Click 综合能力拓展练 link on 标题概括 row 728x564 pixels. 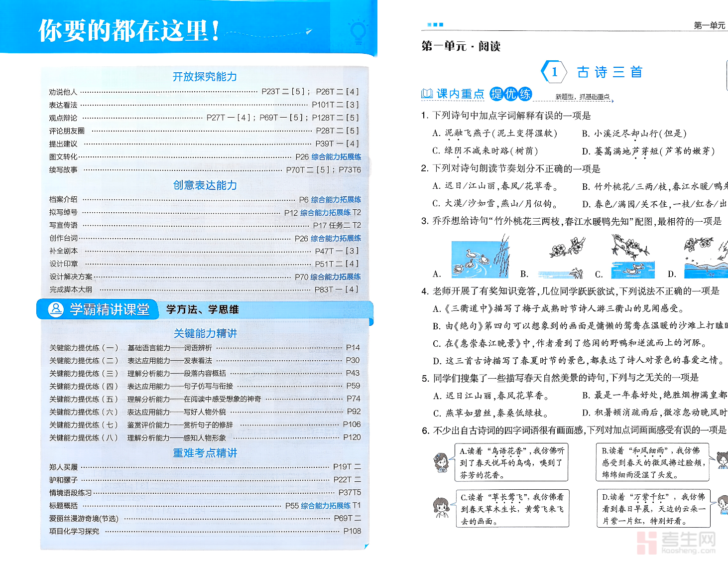(x=326, y=506)
